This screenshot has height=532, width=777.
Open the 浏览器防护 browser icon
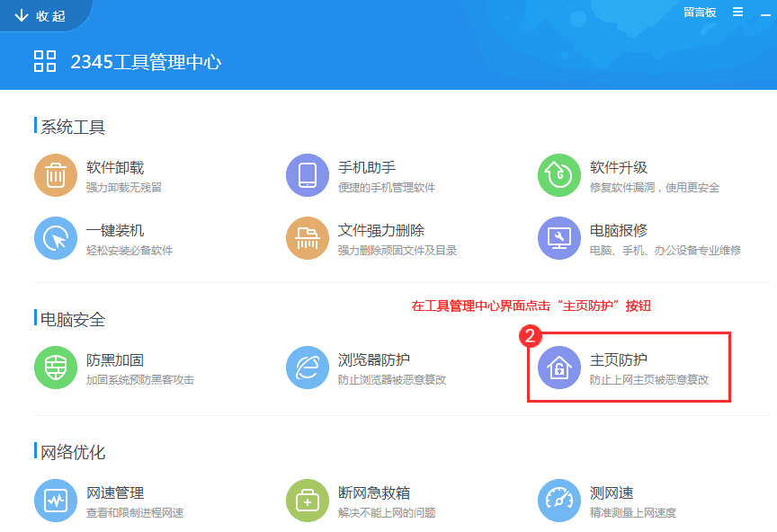click(308, 367)
